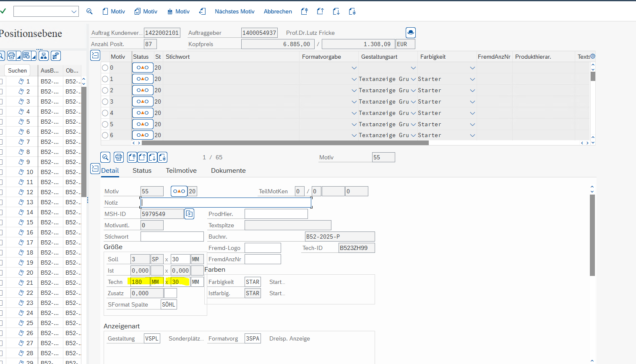Jump to first Motiv with the detail navigation icon
Screen dimensions: 636x364
pyautogui.click(x=132, y=157)
